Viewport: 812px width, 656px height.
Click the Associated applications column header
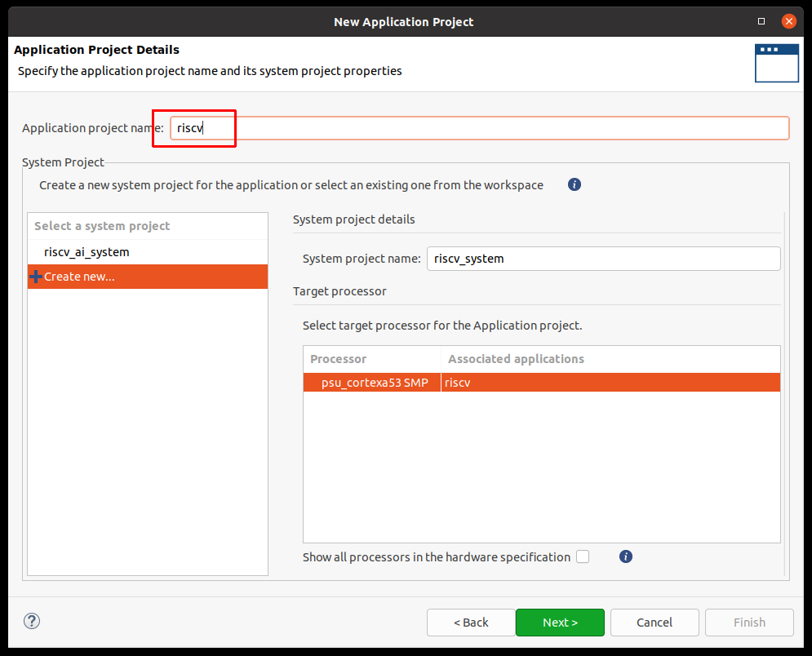[610, 359]
